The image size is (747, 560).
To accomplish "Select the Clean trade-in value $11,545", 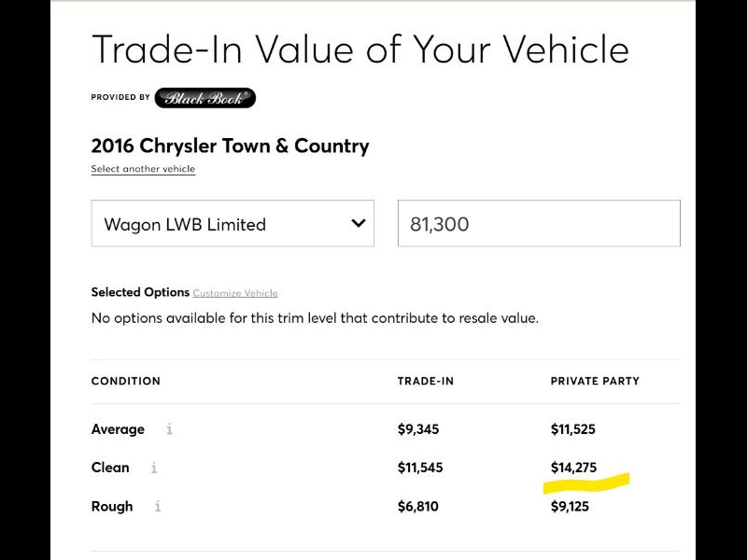I will click(420, 468).
